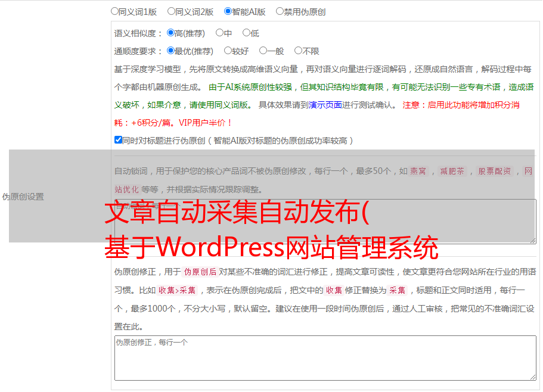Click the 燕窝 example keyword

(418, 171)
